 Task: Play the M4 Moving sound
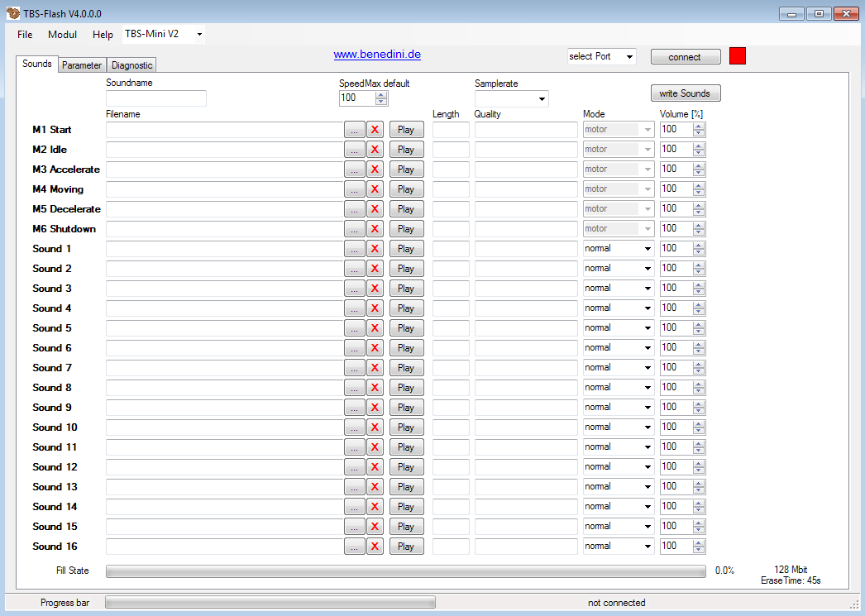point(406,189)
